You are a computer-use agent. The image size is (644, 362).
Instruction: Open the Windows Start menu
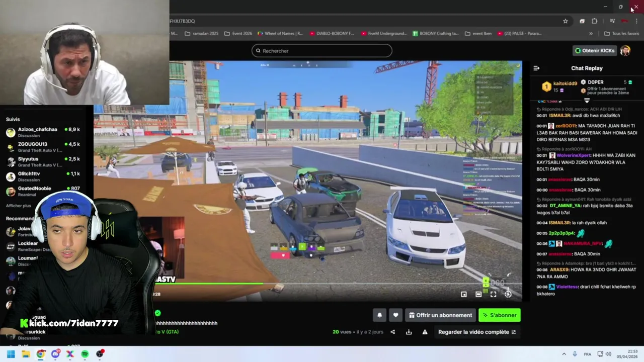[x=11, y=354]
